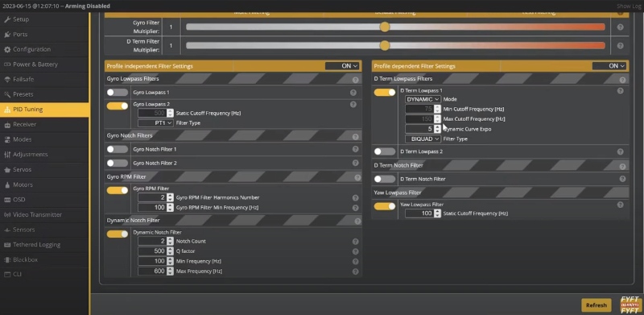Go to the Blackbox tab
The height and width of the screenshot is (315, 644).
coord(44,260)
